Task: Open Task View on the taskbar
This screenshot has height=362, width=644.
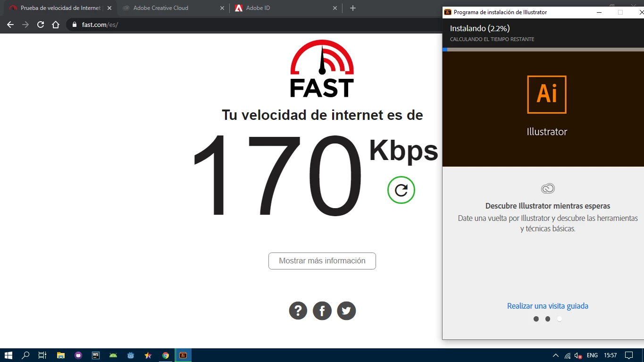Action: point(42,355)
